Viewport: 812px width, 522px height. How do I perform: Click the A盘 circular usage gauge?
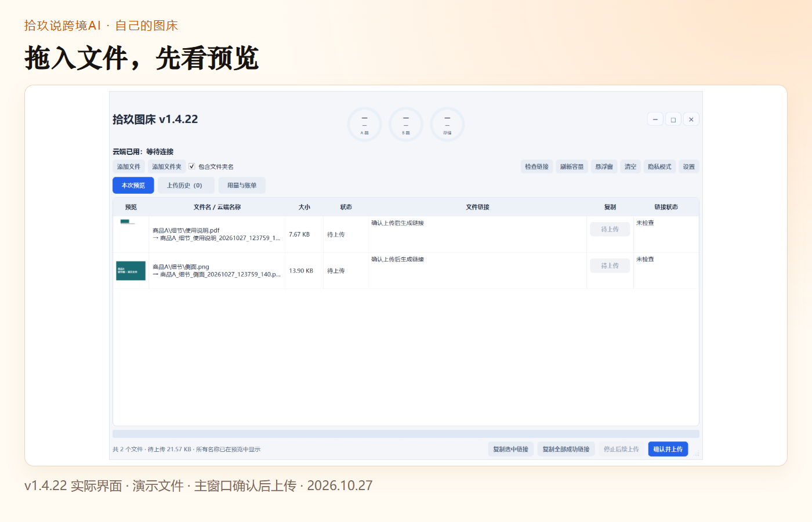pos(364,125)
